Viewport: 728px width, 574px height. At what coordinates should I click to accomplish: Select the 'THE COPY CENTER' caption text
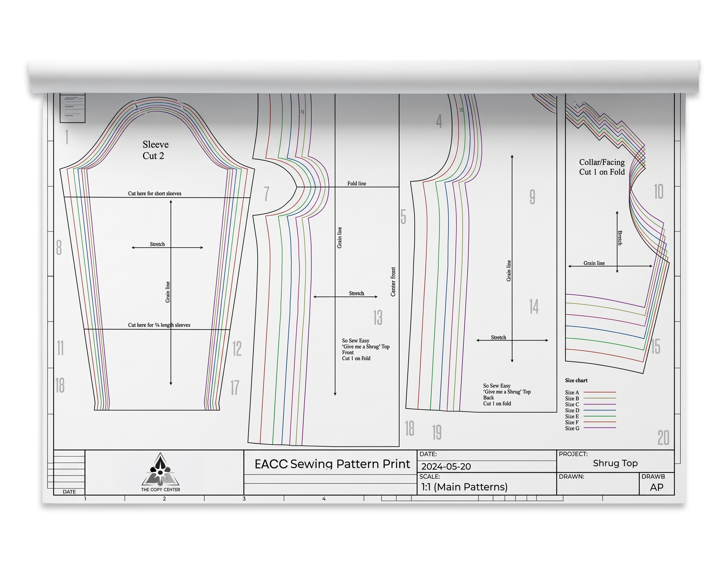161,490
